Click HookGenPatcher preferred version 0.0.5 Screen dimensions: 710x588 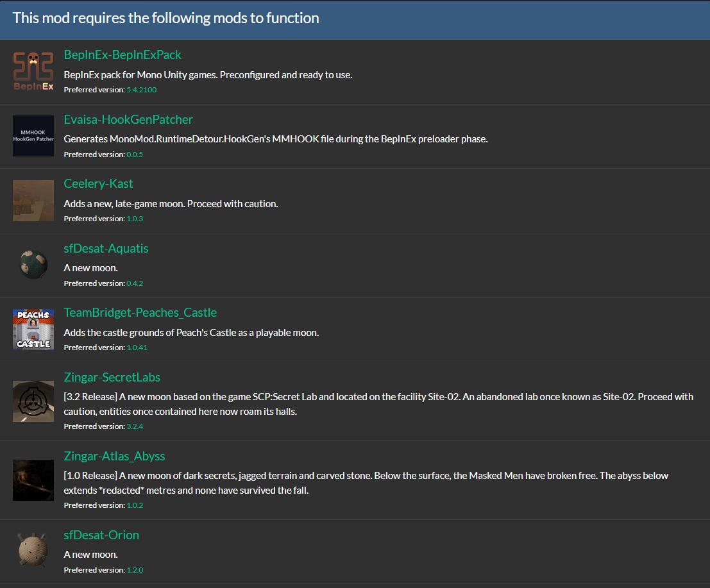coord(135,155)
